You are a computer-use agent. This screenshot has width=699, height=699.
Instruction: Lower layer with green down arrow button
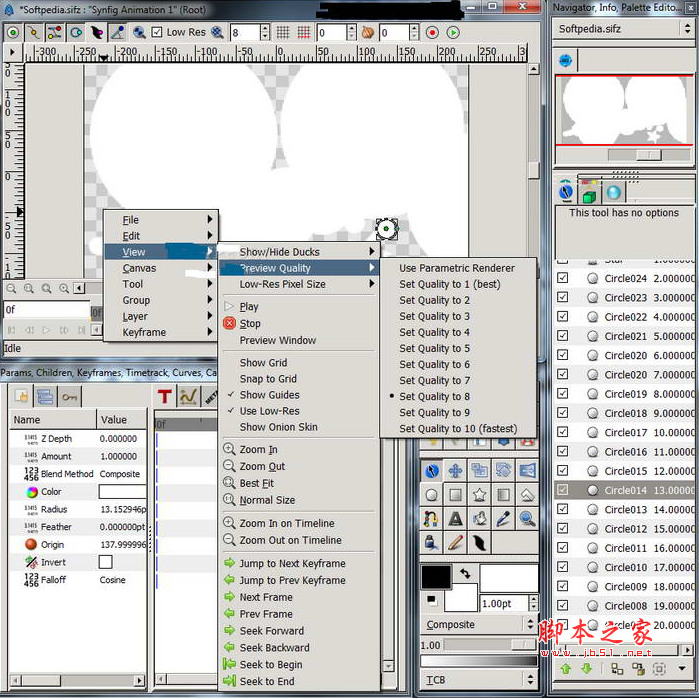[x=587, y=668]
